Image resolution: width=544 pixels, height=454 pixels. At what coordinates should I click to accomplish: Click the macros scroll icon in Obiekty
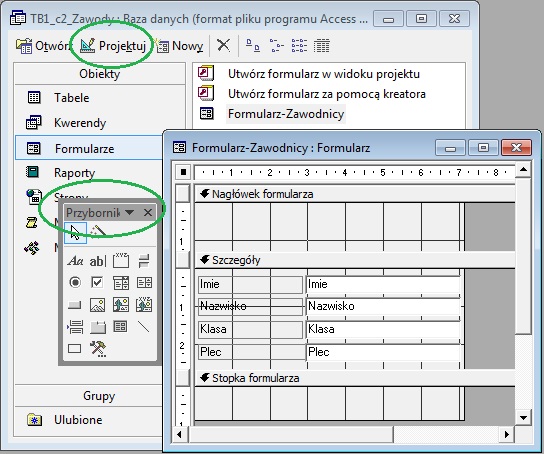[x=32, y=223]
